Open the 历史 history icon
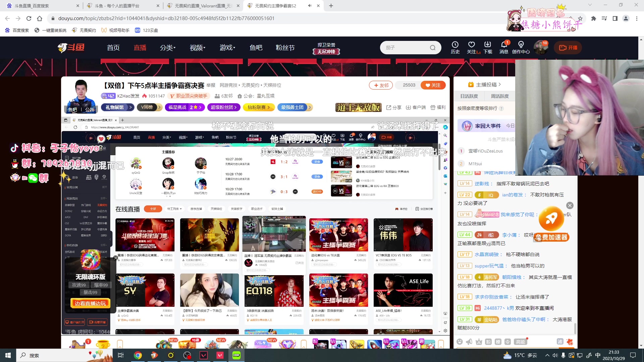 coord(455,47)
